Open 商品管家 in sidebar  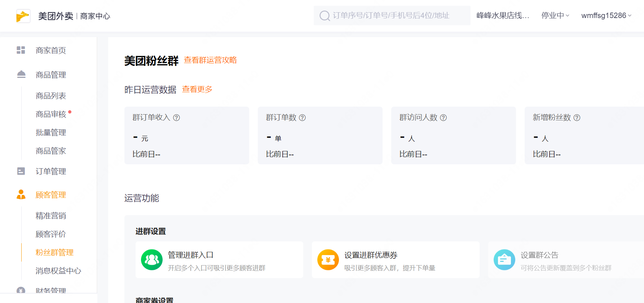click(x=51, y=151)
